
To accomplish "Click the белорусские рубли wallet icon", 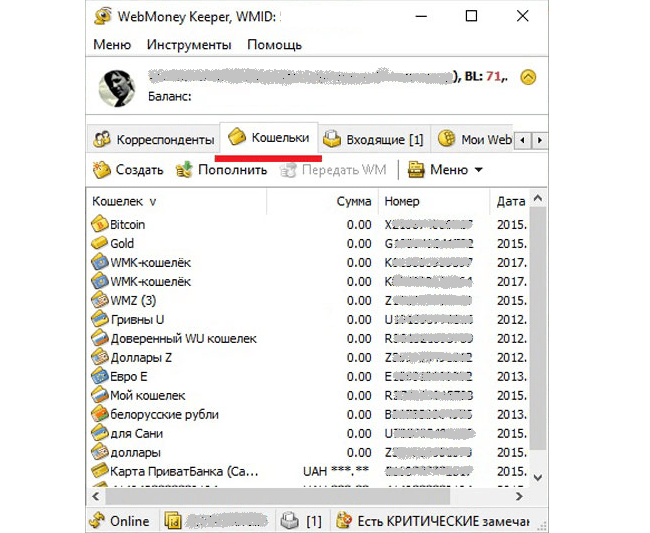I will coord(99,414).
